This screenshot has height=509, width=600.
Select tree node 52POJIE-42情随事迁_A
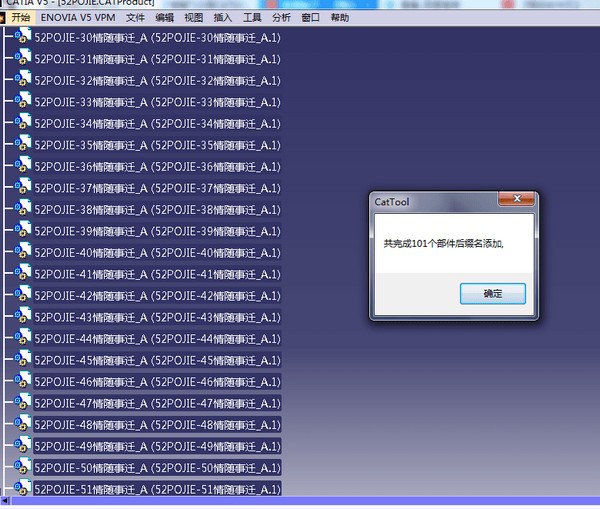157,295
